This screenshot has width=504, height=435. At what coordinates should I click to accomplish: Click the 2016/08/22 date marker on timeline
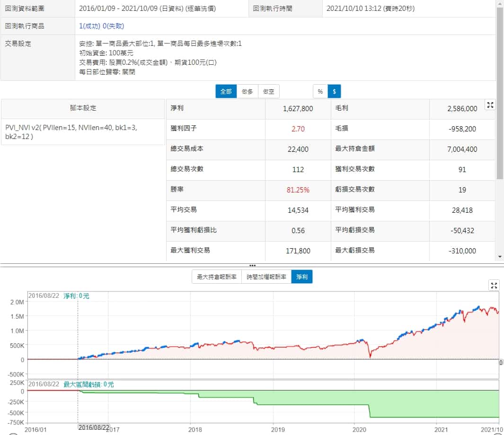click(x=94, y=427)
